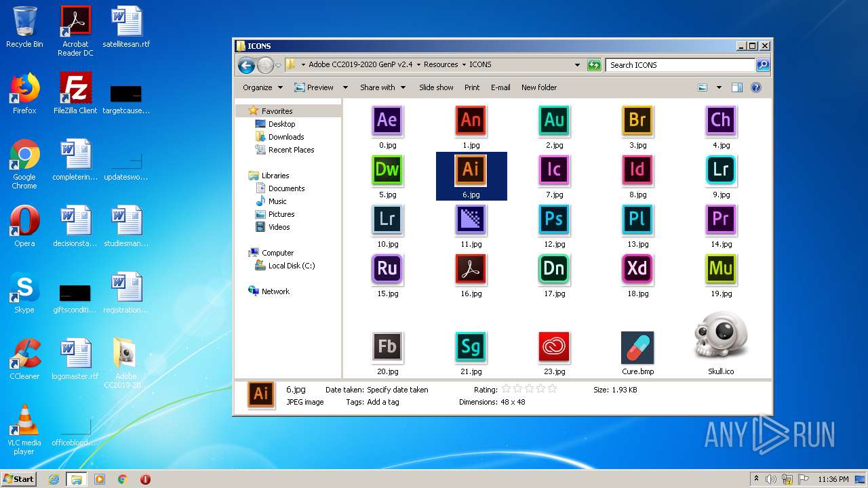The image size is (868, 488).
Task: Select the InCopy 7.jpg icon file
Action: point(554,169)
